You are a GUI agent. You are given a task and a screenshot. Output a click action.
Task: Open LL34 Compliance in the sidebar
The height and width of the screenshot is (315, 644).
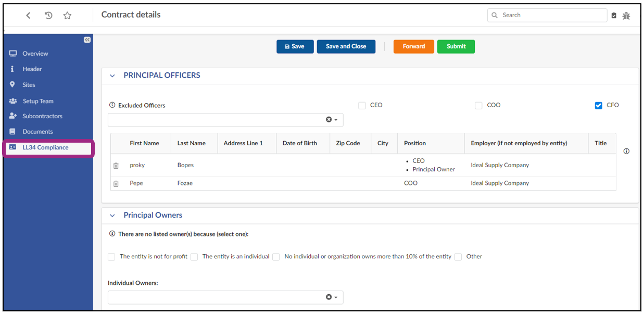(x=45, y=148)
